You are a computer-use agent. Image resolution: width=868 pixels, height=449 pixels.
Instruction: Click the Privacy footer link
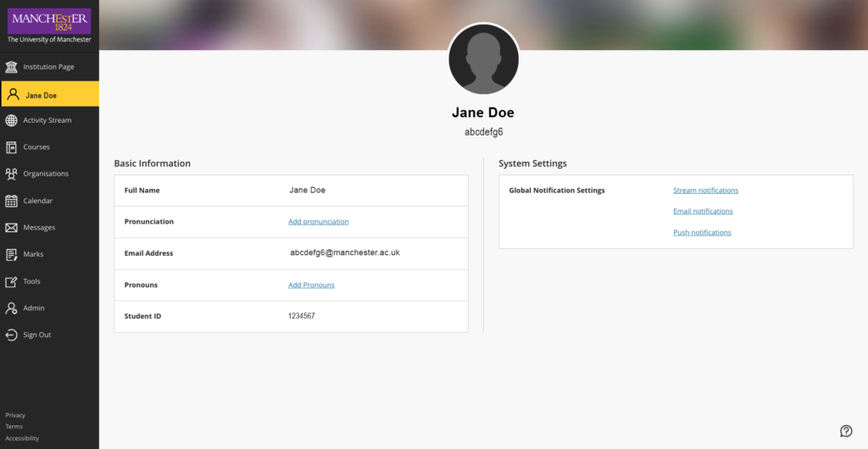click(x=15, y=415)
